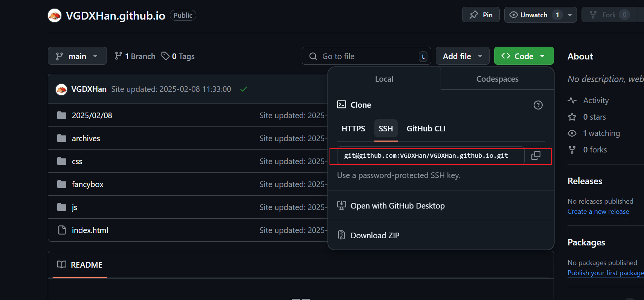Click the Download ZIP archive icon
Image resolution: width=644 pixels, height=300 pixels.
(341, 235)
